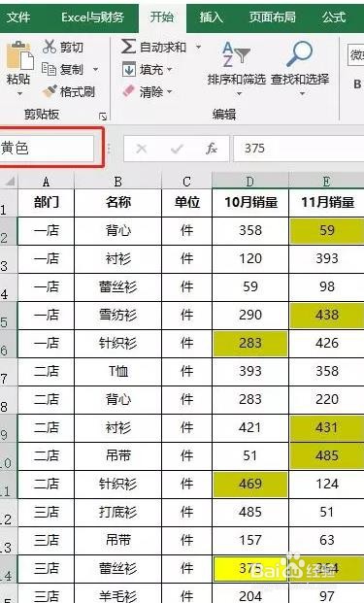The height and width of the screenshot is (603, 364).
Task: Click cell 雪纺衫
Action: 118,316
